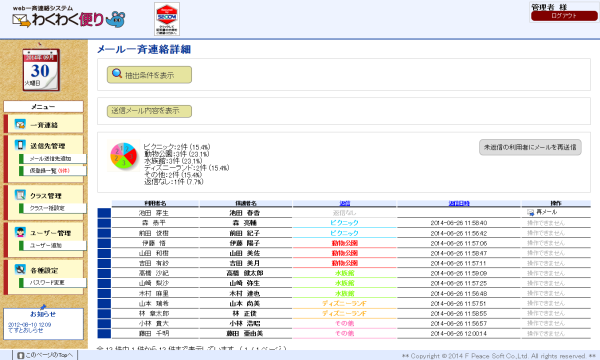This screenshot has width=600, height=360.
Task: Click 操作できません in 藤田 亜由美 row
Action: point(546,333)
